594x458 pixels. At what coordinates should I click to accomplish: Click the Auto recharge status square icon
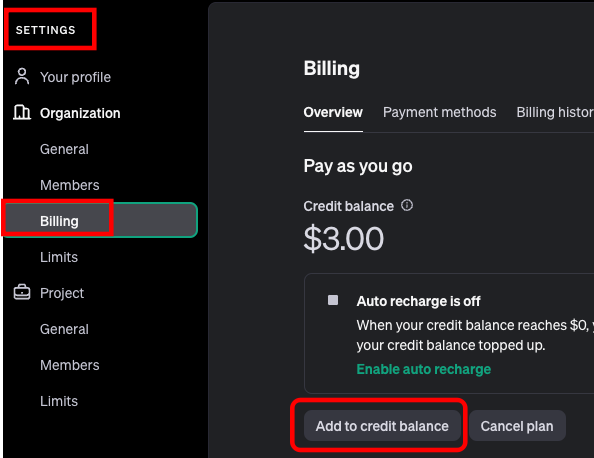333,300
